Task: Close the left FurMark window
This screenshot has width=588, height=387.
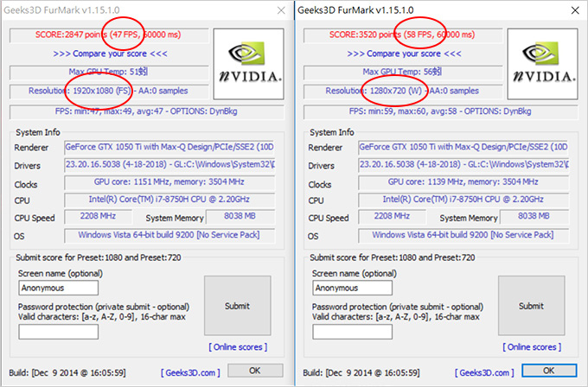Action: tap(281, 10)
